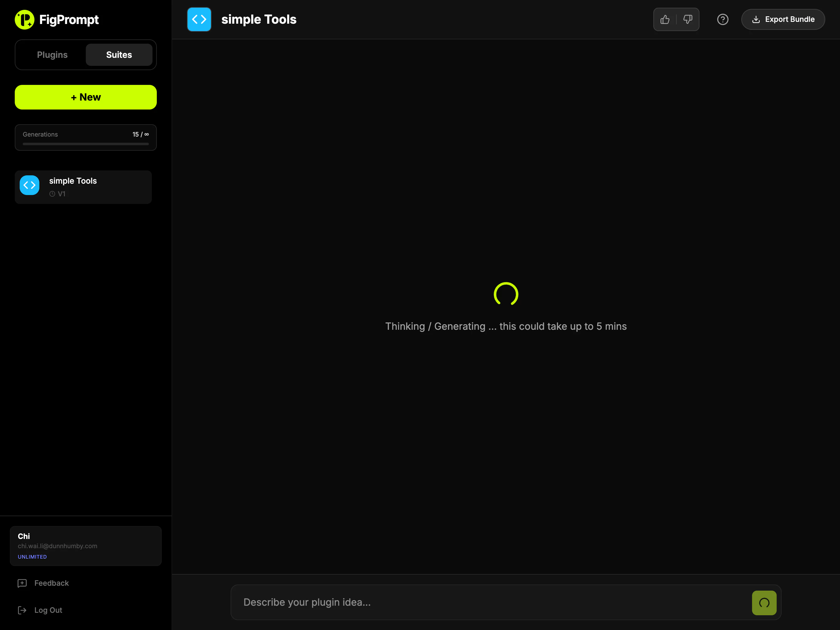Click the thumbs up icon
The width and height of the screenshot is (840, 630).
665,19
